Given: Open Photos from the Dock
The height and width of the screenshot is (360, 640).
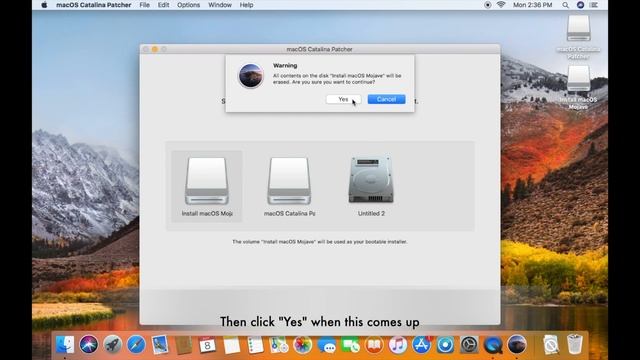Looking at the screenshot, I should pyautogui.click(x=302, y=345).
